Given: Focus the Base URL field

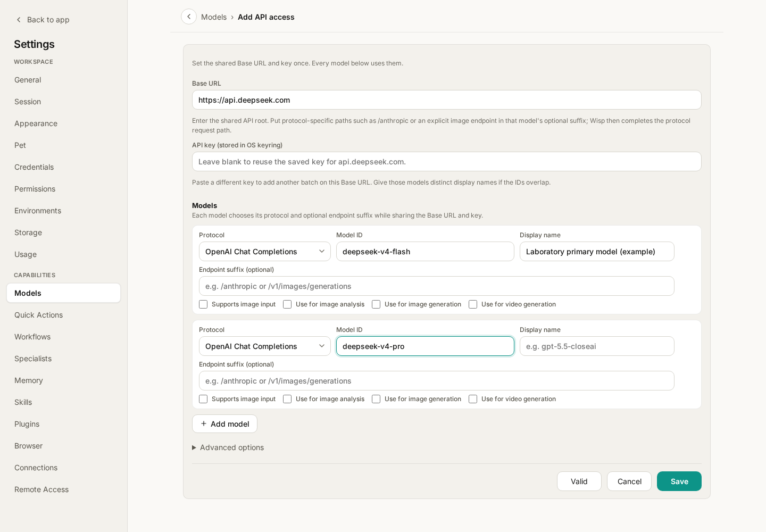Looking at the screenshot, I should 447,100.
